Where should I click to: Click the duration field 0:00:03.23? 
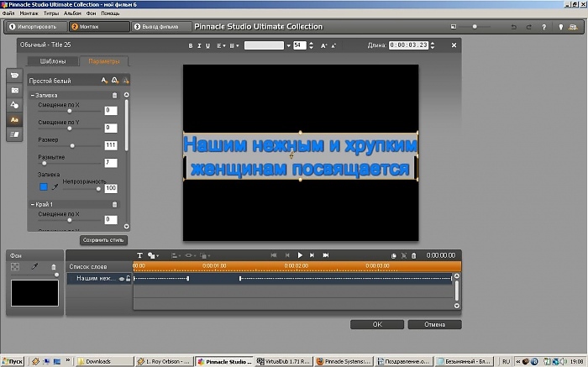[x=408, y=45]
